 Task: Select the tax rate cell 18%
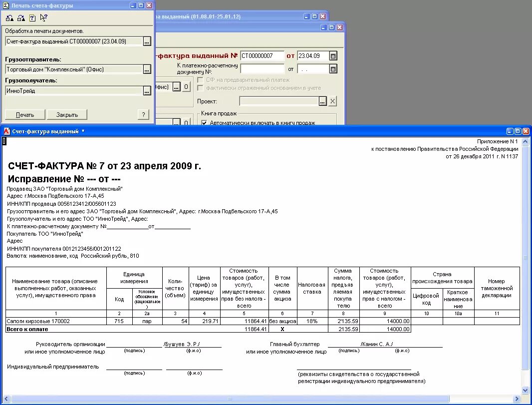coord(312,321)
